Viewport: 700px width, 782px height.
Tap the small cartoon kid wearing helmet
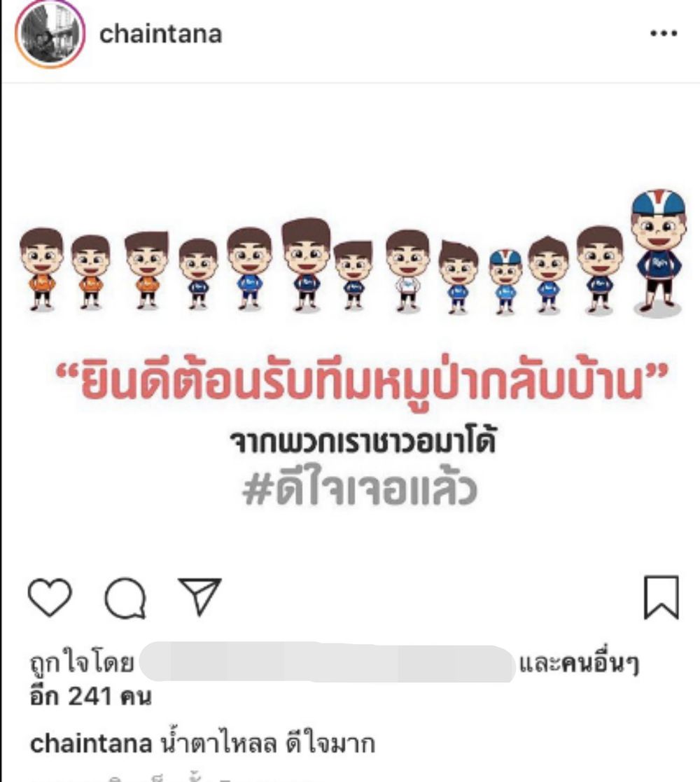pos(505,281)
